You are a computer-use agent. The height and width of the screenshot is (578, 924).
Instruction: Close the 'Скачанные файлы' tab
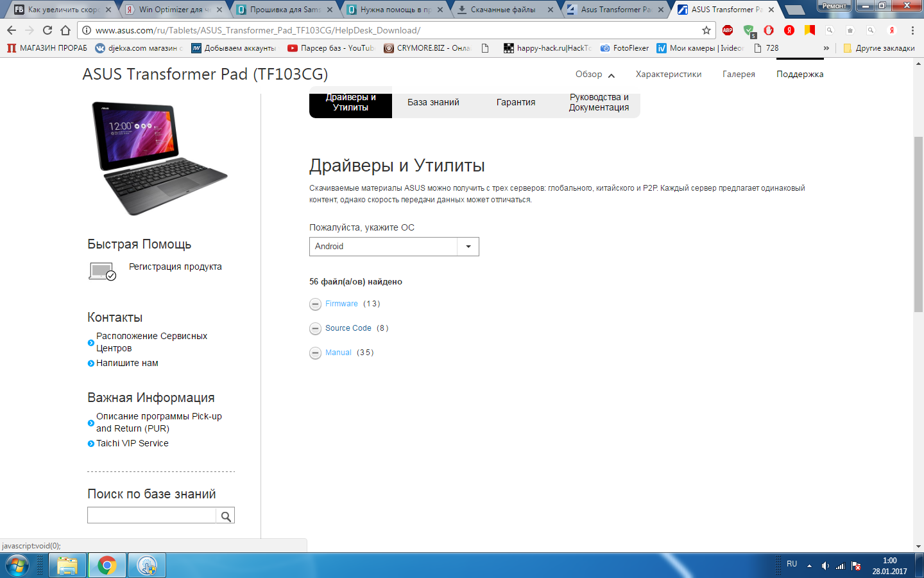tap(551, 10)
